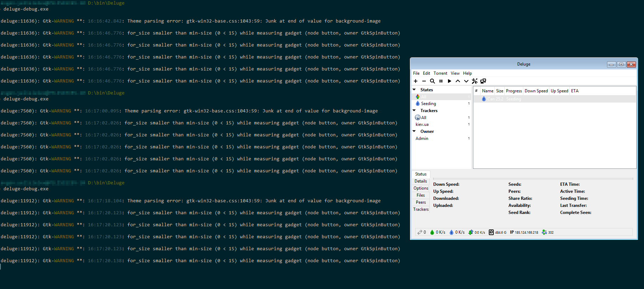Switch to the Peers tab
The height and width of the screenshot is (289, 644).
[x=421, y=202]
